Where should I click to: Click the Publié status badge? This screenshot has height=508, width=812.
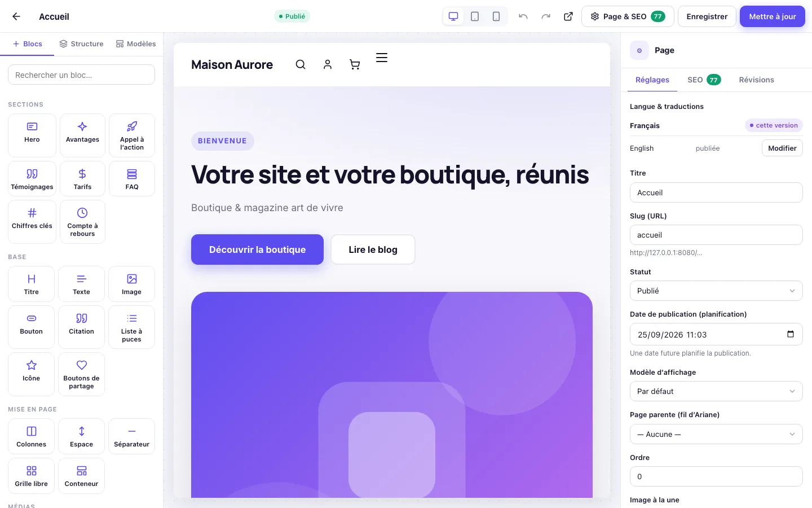292,16
